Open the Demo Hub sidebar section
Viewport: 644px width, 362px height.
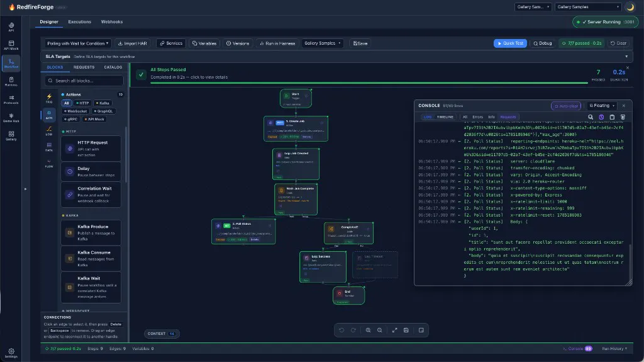coord(11,118)
